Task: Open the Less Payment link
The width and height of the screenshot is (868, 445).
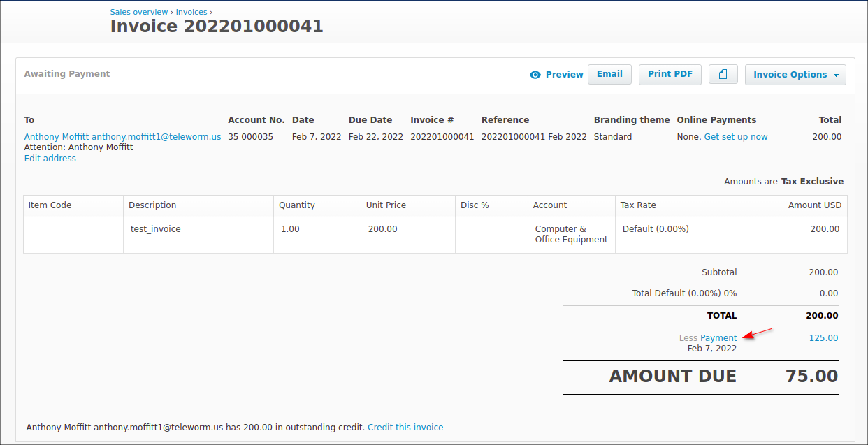Action: pos(718,338)
